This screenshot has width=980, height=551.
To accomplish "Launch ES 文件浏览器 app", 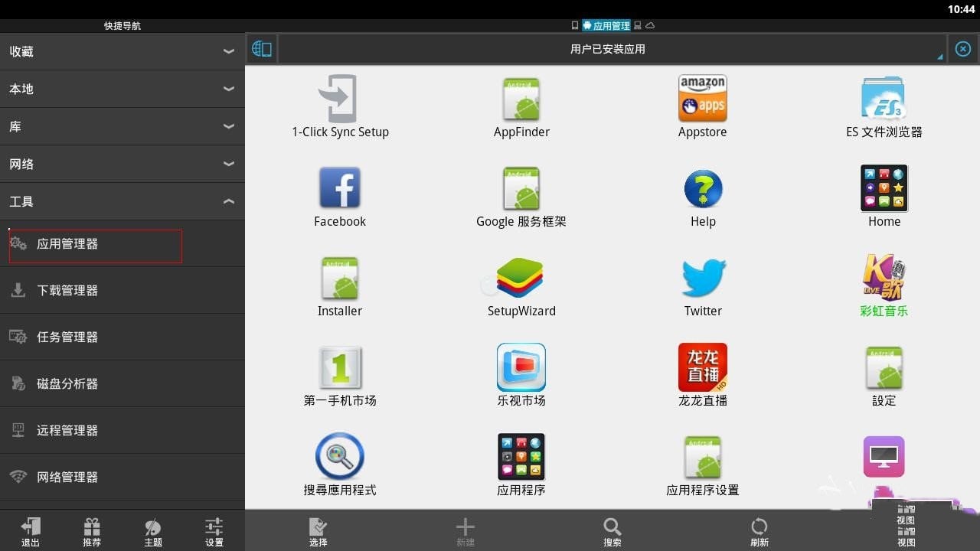I will coord(884,99).
